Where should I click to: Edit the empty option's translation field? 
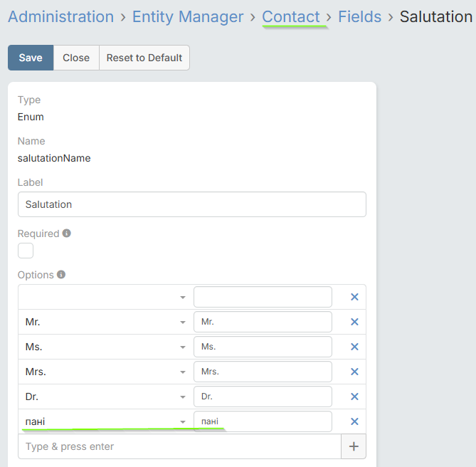click(263, 297)
